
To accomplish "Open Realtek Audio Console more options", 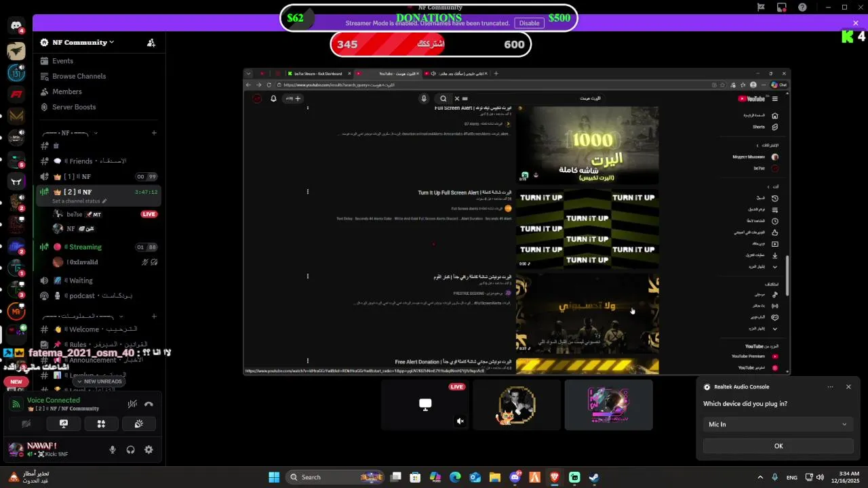I will [x=830, y=387].
